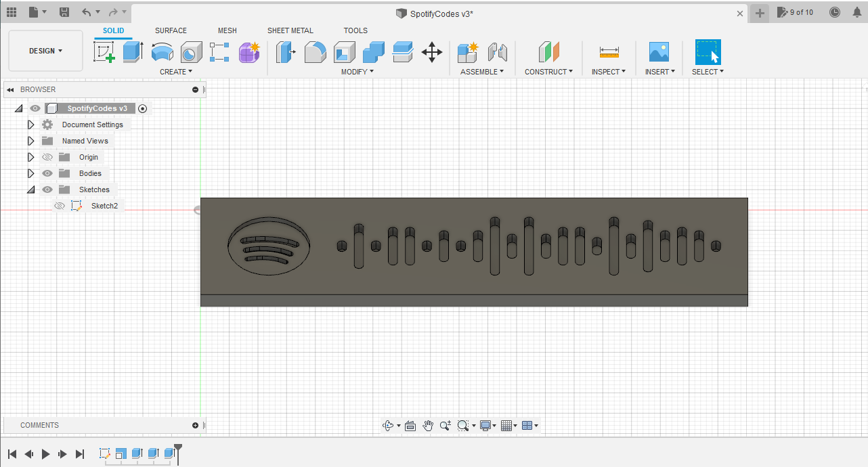Hide the Bodies folder
Image resolution: width=868 pixels, height=467 pixels.
point(47,173)
